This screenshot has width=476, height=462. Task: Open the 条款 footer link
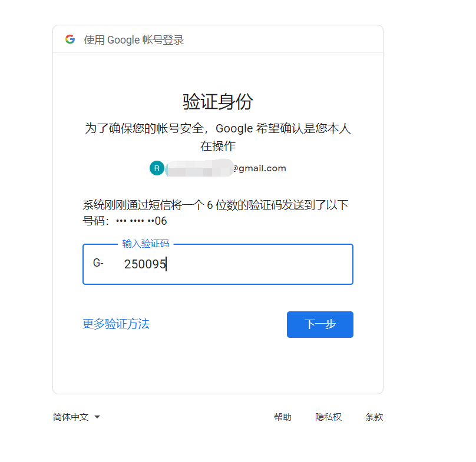(x=373, y=417)
